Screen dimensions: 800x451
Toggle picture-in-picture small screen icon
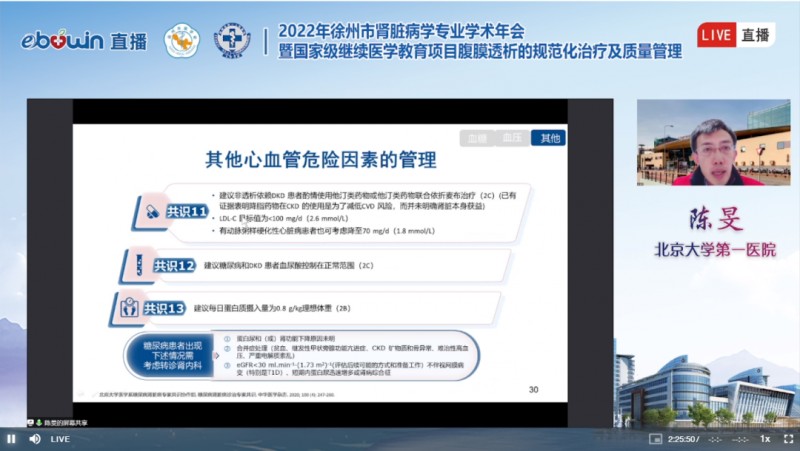tap(655, 439)
